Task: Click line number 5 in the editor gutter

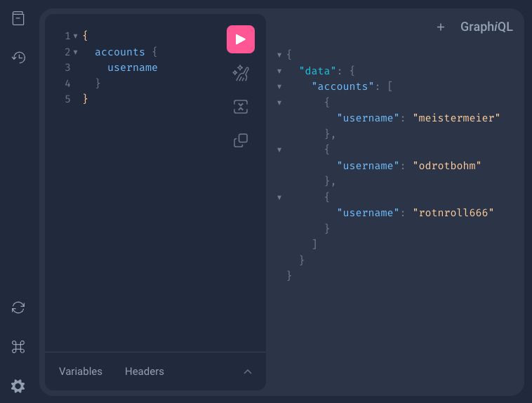Action: pyautogui.click(x=67, y=99)
